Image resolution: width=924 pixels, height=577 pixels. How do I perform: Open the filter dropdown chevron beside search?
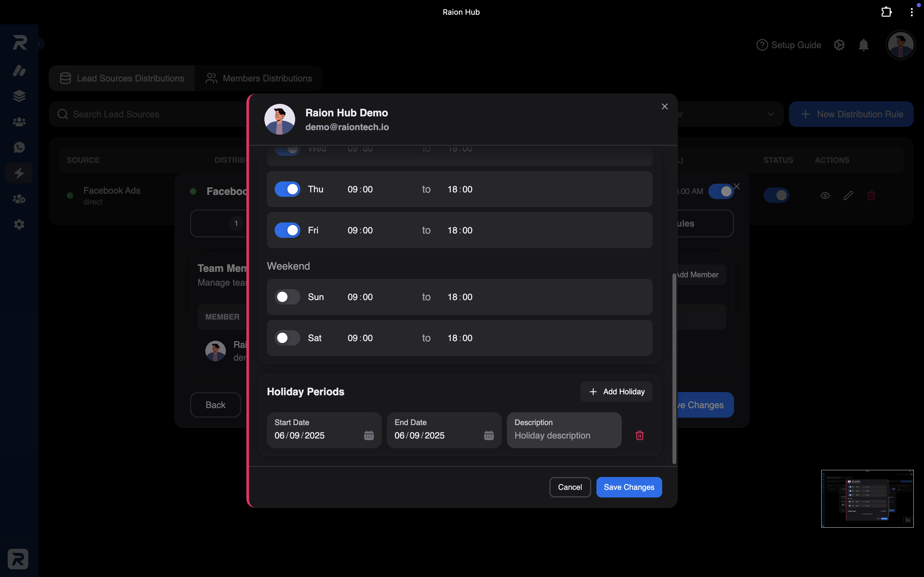tap(771, 114)
